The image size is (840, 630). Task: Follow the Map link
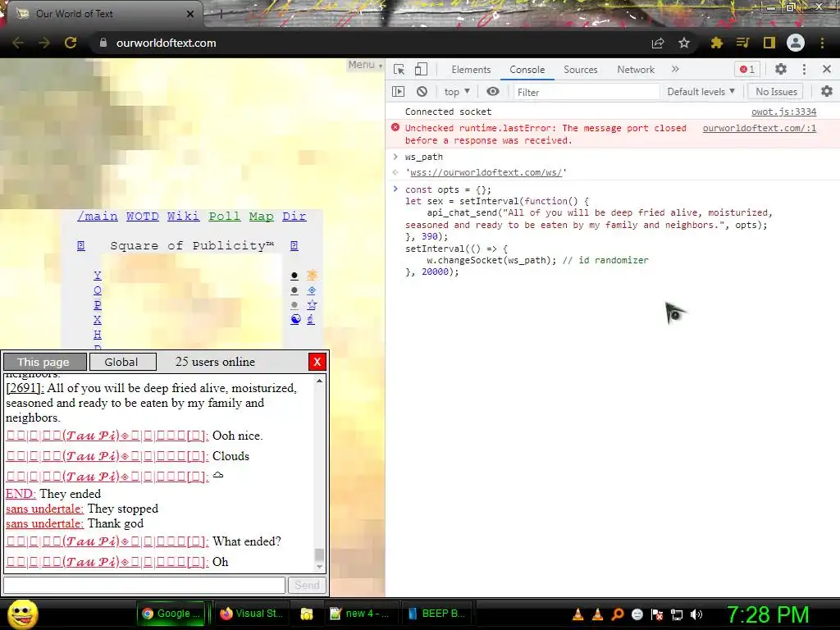click(x=262, y=216)
